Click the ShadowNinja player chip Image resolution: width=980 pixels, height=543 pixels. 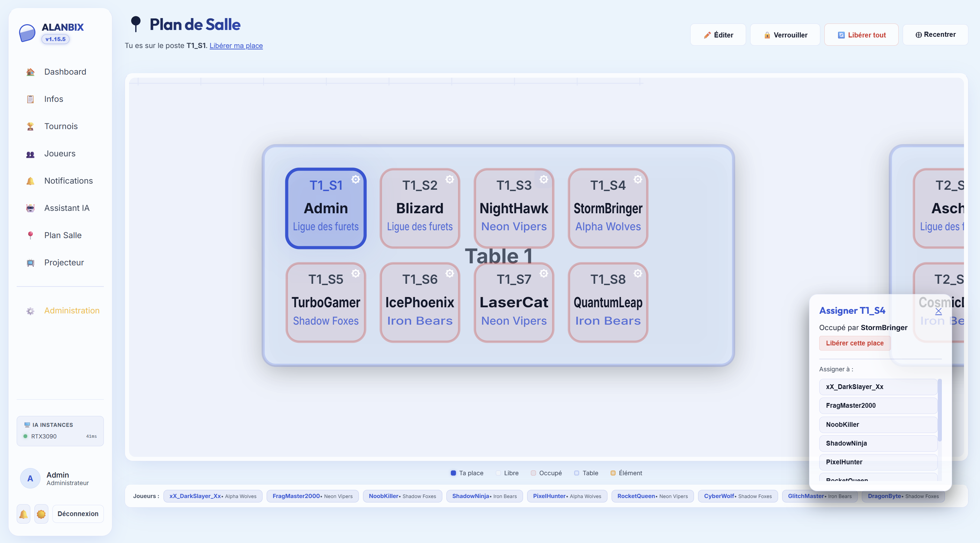click(x=485, y=496)
